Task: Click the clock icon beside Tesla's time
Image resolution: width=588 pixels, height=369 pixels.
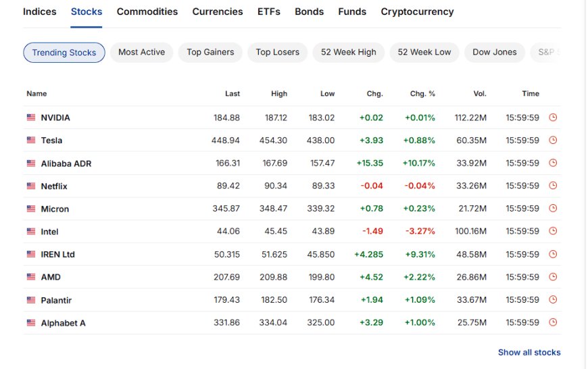Action: point(553,140)
